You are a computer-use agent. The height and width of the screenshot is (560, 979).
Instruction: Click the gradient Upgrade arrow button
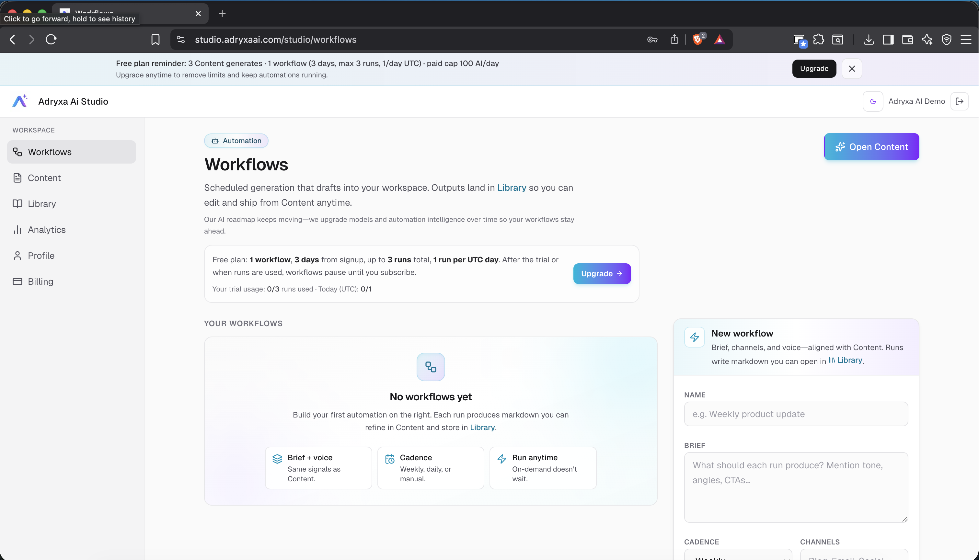click(x=602, y=274)
